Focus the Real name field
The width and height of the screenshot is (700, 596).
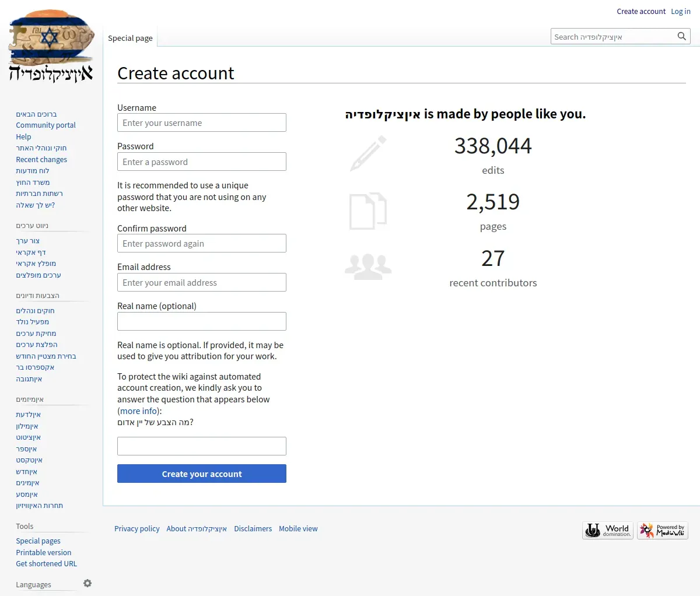pyautogui.click(x=202, y=321)
